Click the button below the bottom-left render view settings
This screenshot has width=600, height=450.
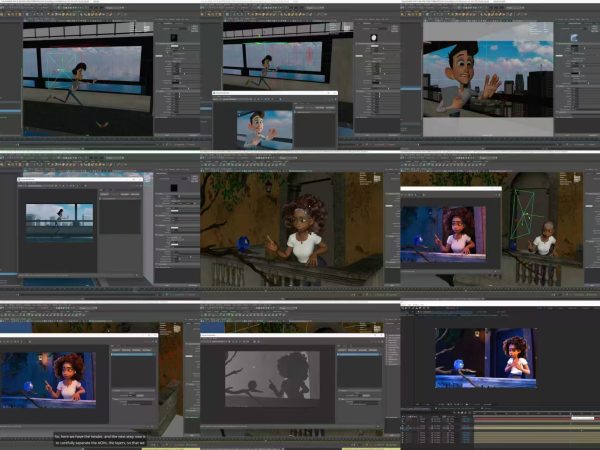[x=140, y=397]
